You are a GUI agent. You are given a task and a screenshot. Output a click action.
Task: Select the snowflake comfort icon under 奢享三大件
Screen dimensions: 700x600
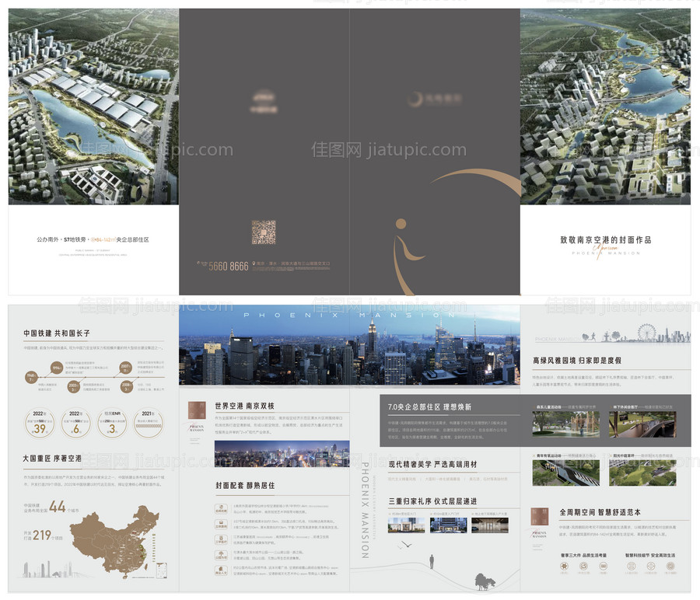[x=563, y=566]
